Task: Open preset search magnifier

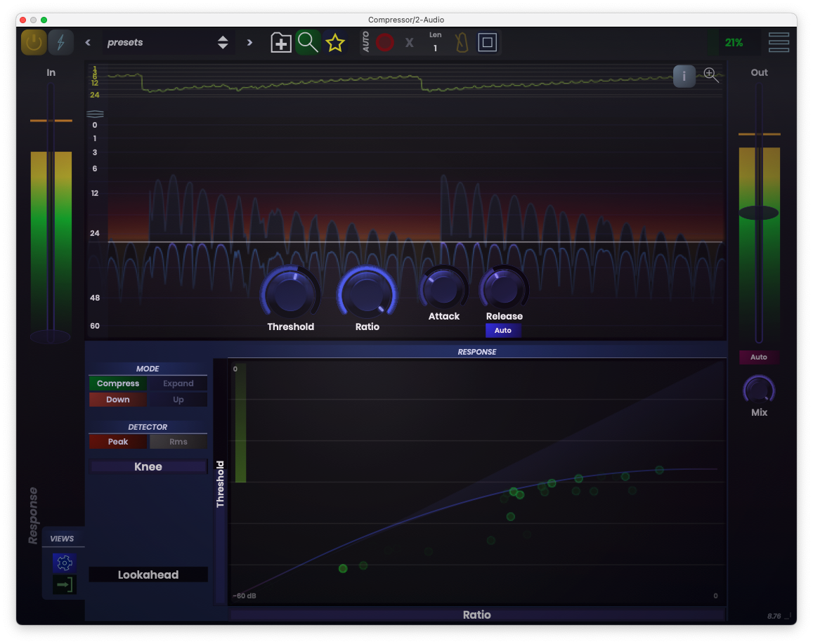Action: click(x=308, y=42)
